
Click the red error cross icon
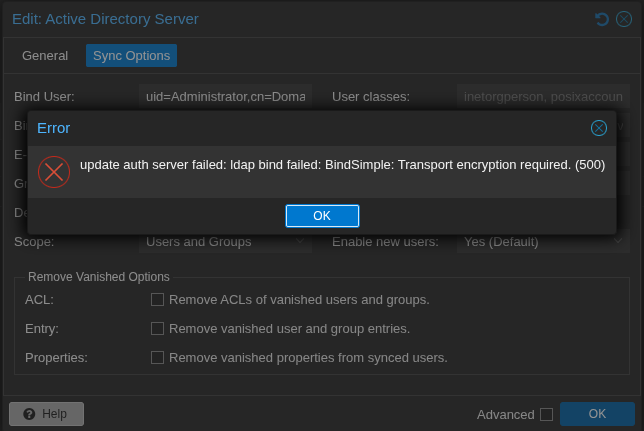[x=54, y=171]
